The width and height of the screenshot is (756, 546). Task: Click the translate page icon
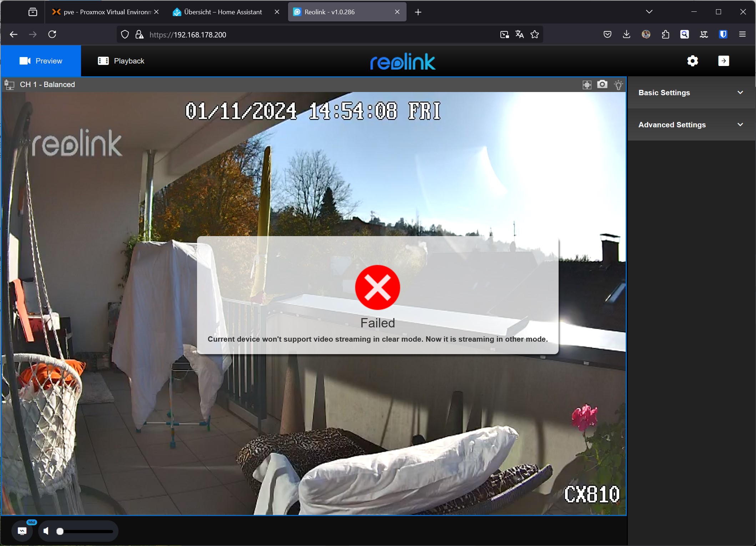[519, 35]
